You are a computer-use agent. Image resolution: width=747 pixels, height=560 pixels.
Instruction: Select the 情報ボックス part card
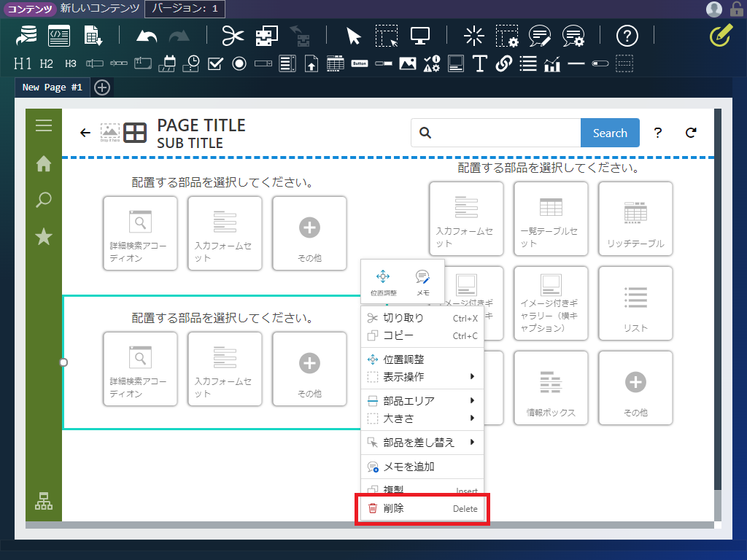coord(551,388)
